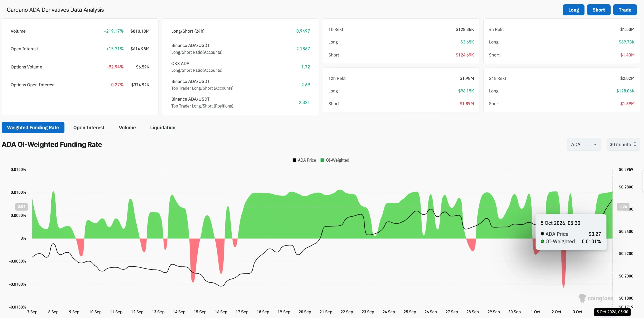Click the blue Long button
The height and width of the screenshot is (318, 644).
pyautogui.click(x=574, y=10)
